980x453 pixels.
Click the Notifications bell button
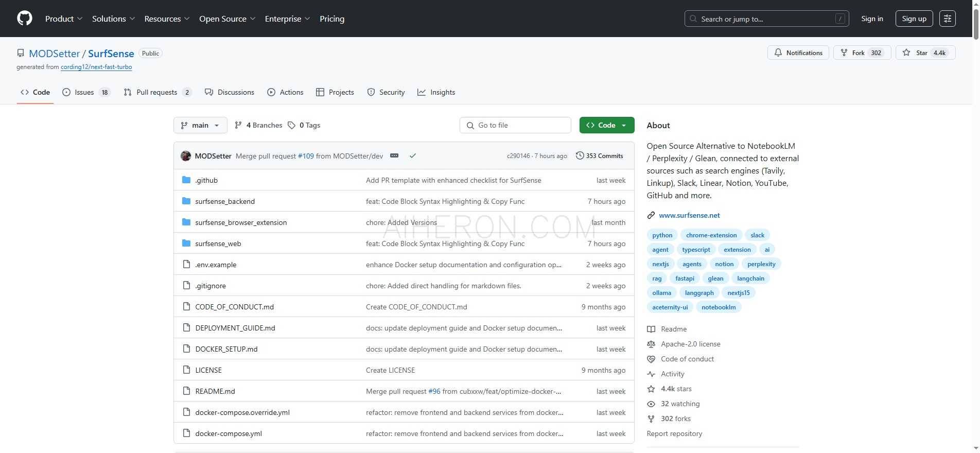pos(798,53)
